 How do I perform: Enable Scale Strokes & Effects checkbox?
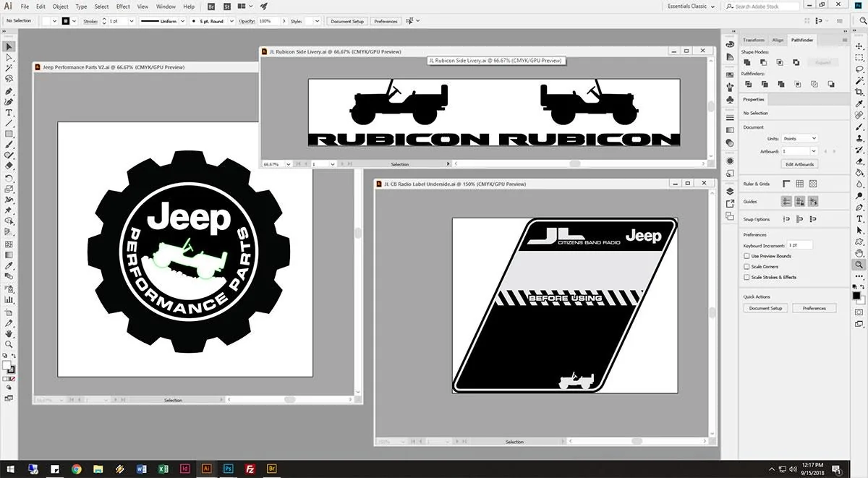[x=746, y=277]
